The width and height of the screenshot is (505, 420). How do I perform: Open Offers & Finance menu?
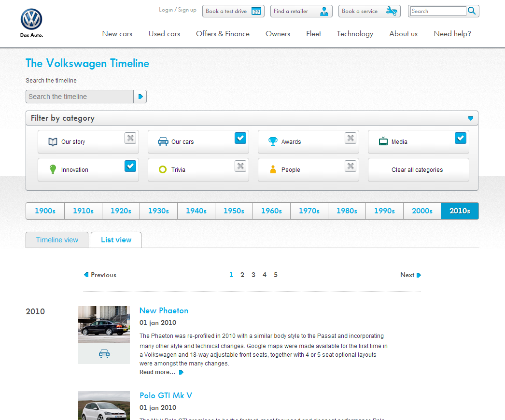(x=223, y=34)
